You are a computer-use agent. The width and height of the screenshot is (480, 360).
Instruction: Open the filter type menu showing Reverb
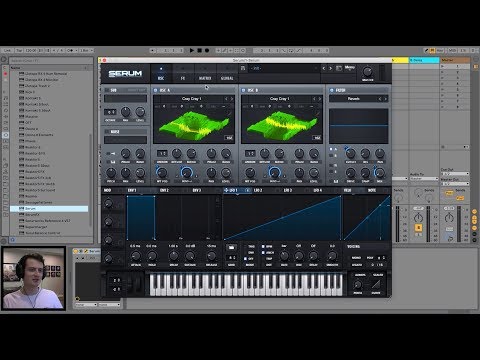(x=353, y=99)
